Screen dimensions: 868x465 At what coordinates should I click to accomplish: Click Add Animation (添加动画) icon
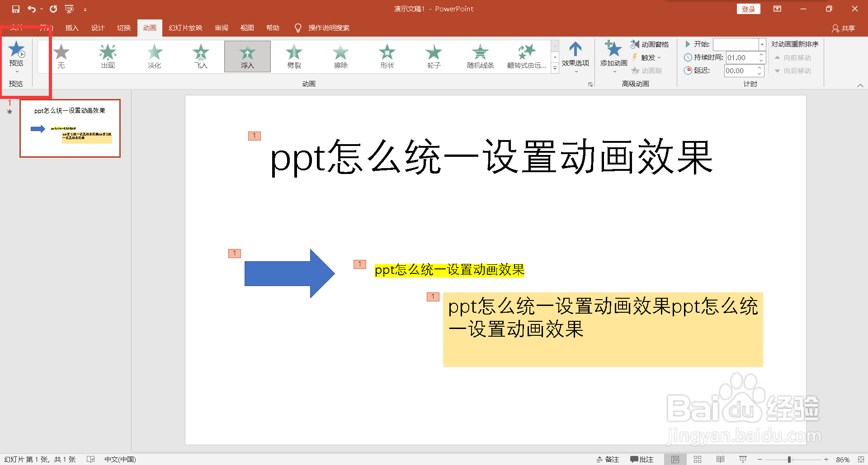pyautogui.click(x=613, y=49)
